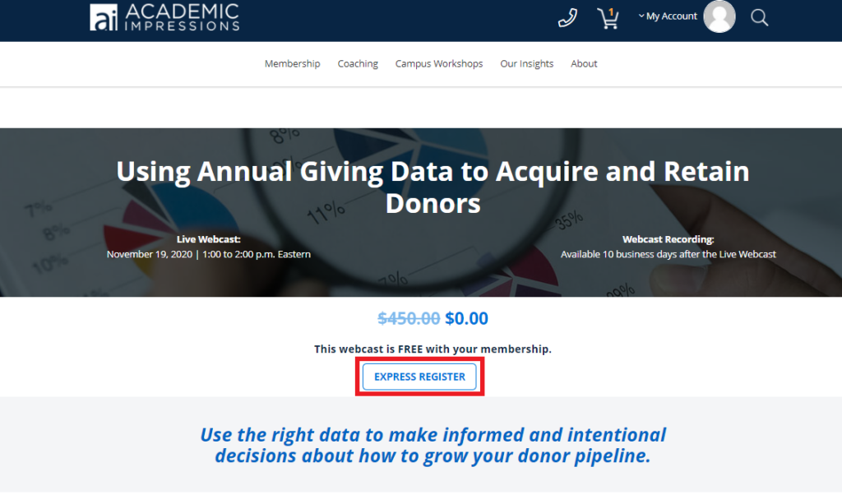Select Campus Workshops in navigation
Image resolution: width=842 pixels, height=504 pixels.
(x=439, y=63)
